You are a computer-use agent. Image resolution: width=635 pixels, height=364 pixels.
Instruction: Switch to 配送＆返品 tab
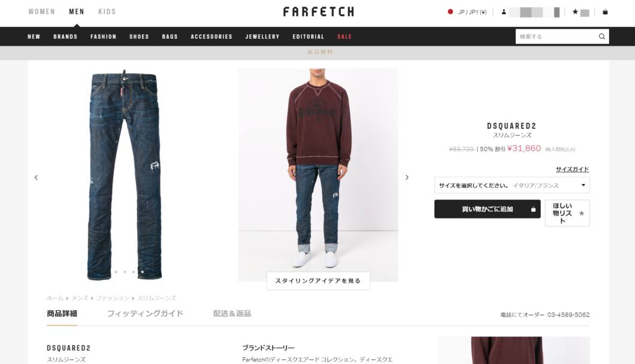(232, 313)
